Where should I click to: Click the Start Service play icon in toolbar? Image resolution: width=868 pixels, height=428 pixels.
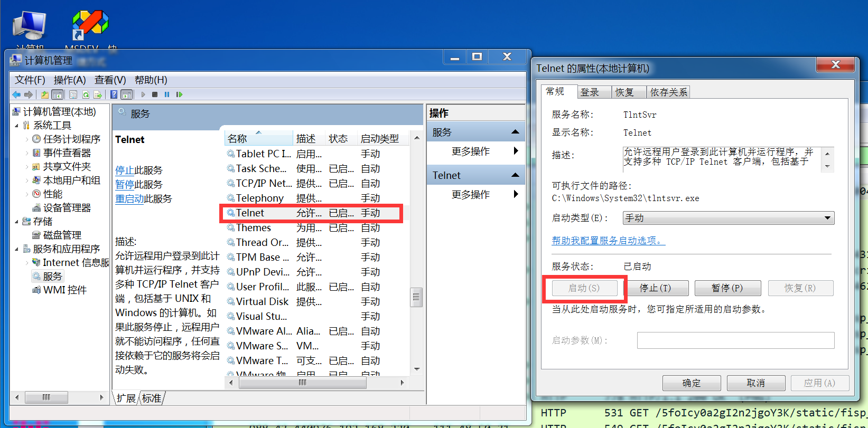click(x=143, y=94)
